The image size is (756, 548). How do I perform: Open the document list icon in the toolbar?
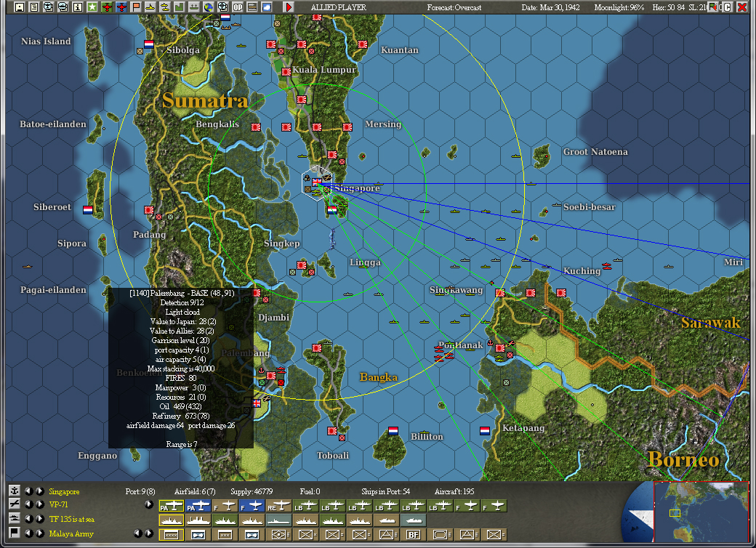coord(33,7)
